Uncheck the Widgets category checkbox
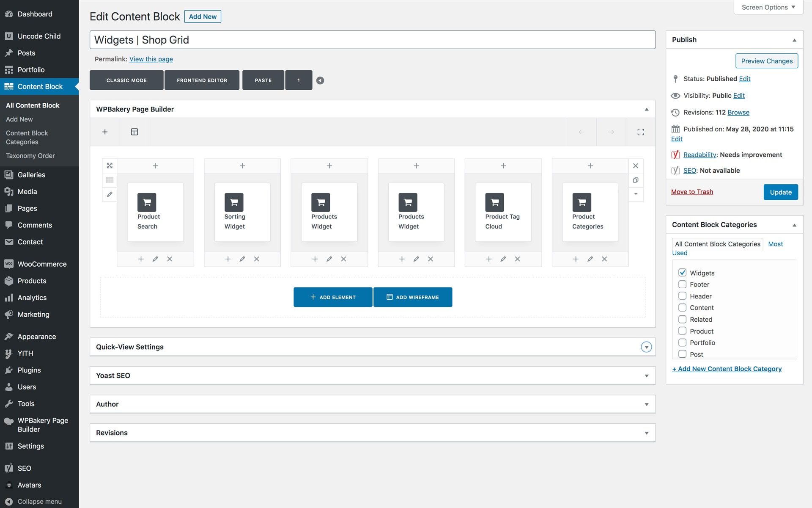 click(682, 273)
